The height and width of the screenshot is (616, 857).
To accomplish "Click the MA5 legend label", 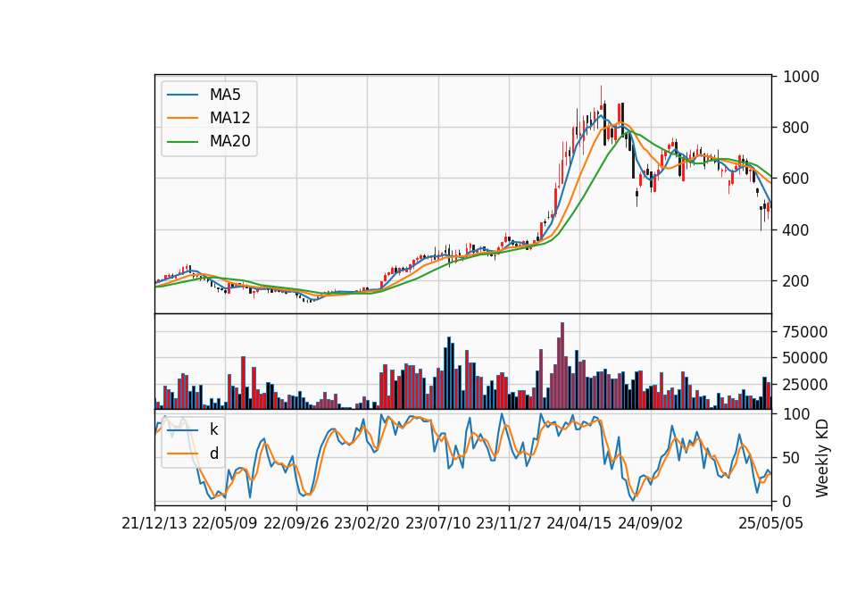I will point(225,95).
